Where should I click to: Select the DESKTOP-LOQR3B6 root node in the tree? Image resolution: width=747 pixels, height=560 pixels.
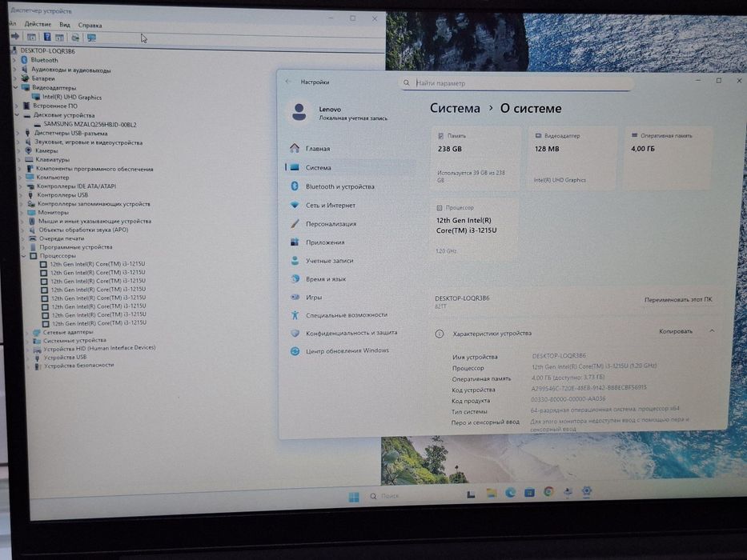[x=48, y=51]
